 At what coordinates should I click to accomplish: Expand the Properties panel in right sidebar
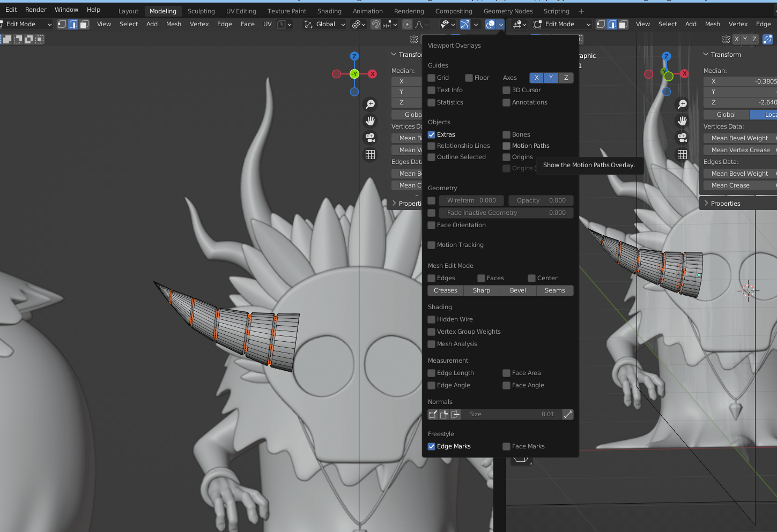click(x=725, y=204)
